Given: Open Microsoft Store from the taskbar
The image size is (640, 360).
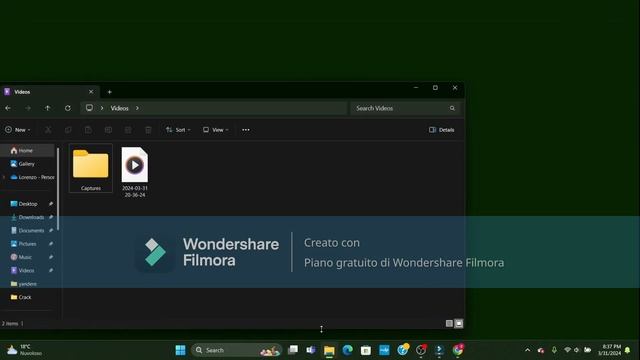Looking at the screenshot, I should [x=366, y=350].
